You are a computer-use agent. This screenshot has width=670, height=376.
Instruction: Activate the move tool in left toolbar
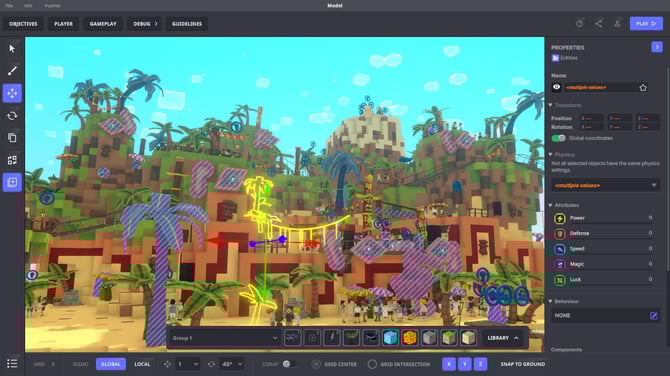[12, 93]
